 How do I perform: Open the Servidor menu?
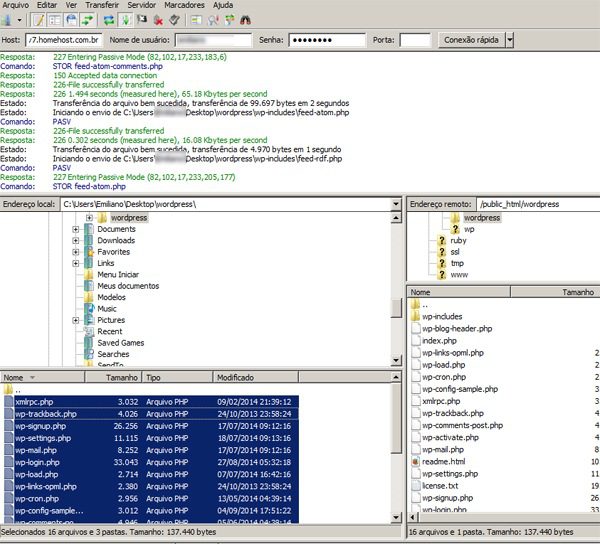point(141,5)
